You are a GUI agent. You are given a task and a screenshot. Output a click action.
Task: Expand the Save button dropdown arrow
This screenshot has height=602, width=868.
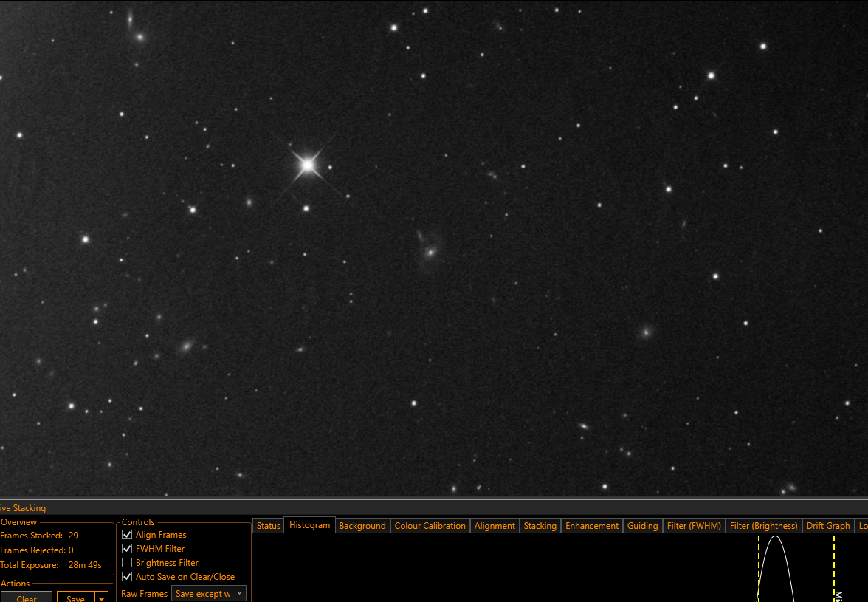(101, 598)
